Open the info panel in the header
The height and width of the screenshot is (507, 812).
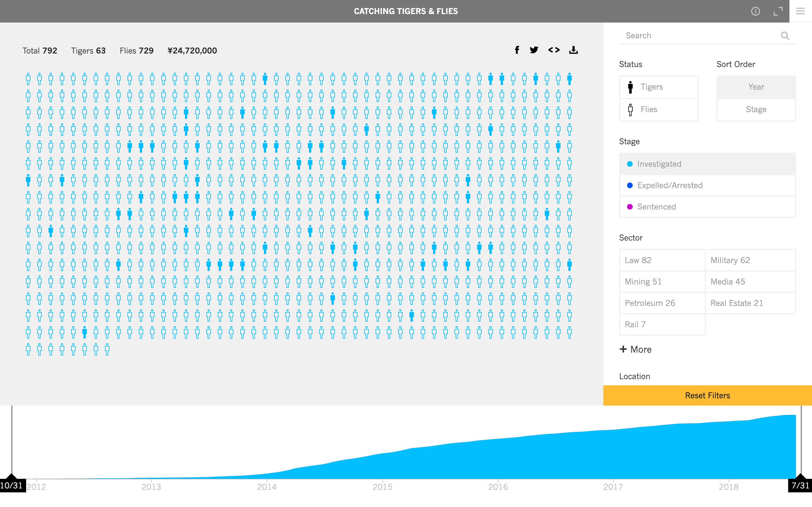click(x=756, y=11)
